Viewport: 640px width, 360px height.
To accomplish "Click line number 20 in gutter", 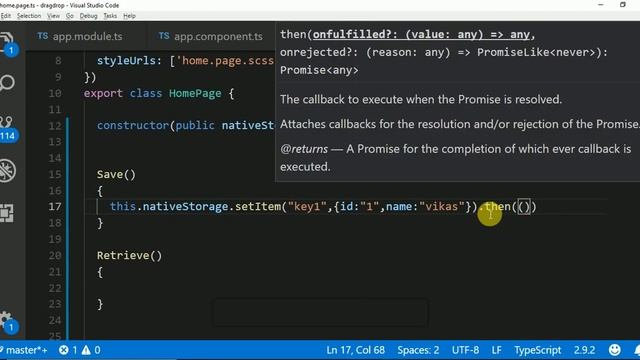I will (55, 256).
